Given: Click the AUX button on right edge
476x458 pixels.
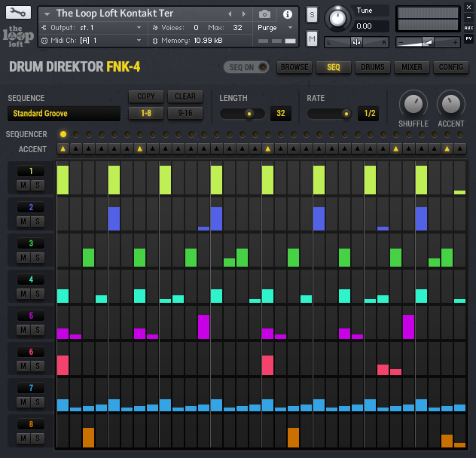Looking at the screenshot, I should 468,27.
